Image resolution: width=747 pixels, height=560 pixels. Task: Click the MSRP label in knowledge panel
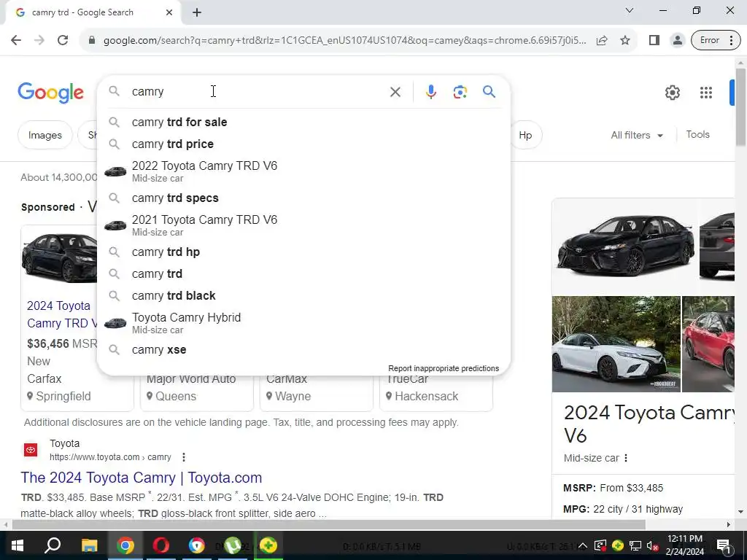pos(579,488)
